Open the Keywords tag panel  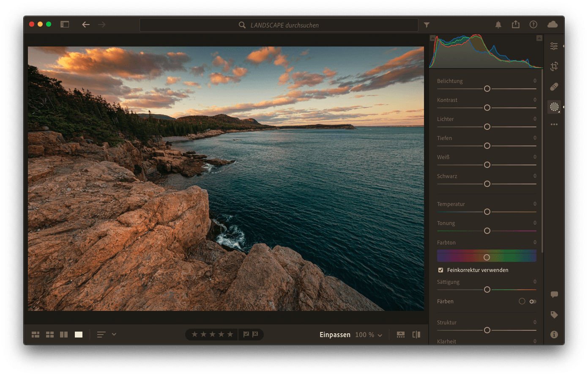pyautogui.click(x=554, y=315)
